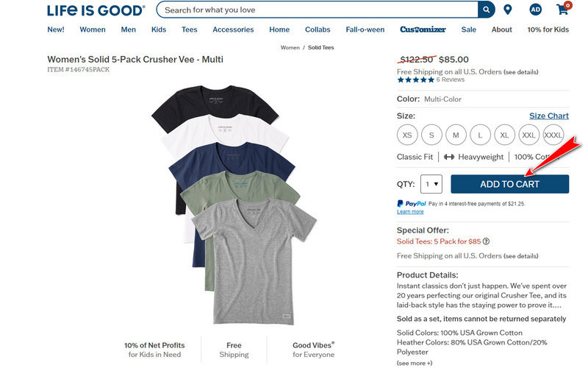Select size XS
This screenshot has width=588, height=368.
pyautogui.click(x=407, y=135)
